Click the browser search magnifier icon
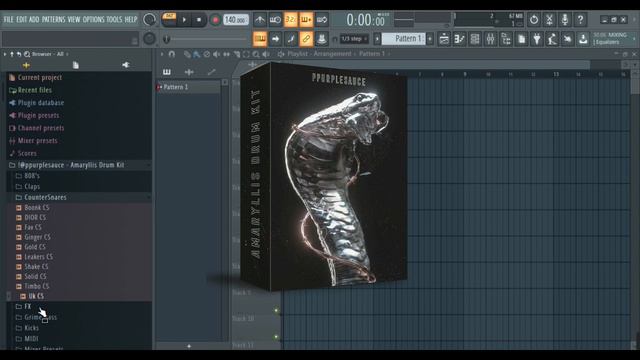640x360 pixels. (x=27, y=54)
